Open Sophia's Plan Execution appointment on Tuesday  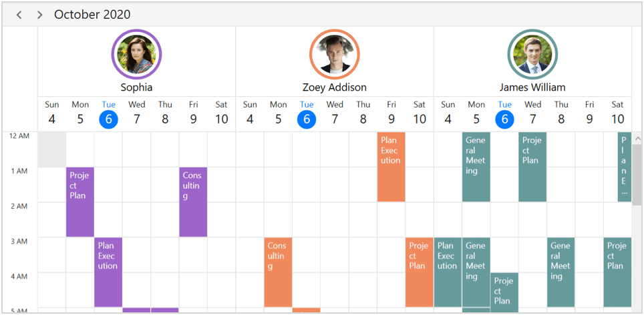click(108, 272)
